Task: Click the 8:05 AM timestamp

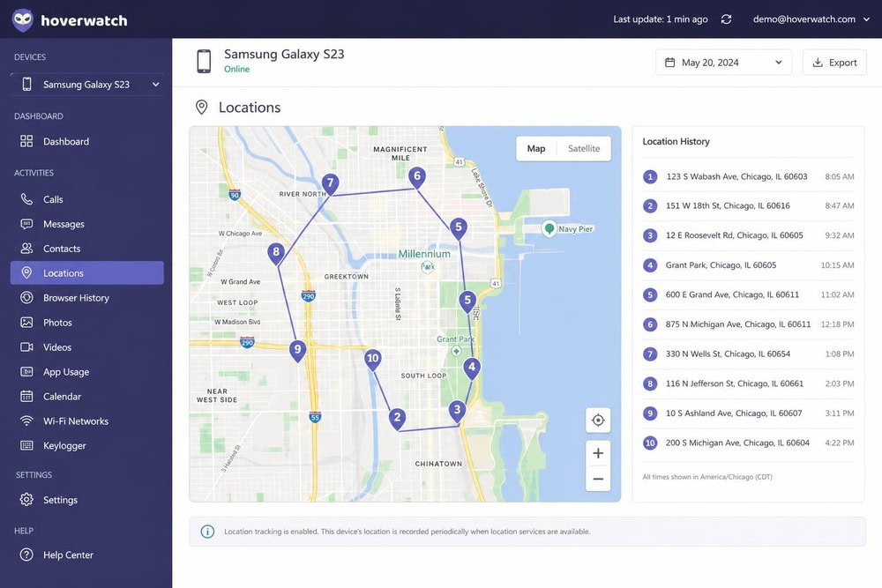Action: coord(840,176)
